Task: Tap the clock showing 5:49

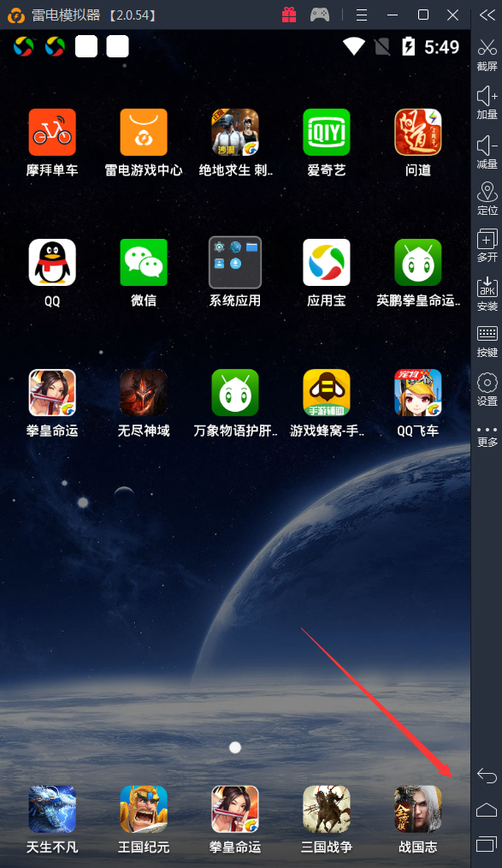Action: pyautogui.click(x=442, y=47)
